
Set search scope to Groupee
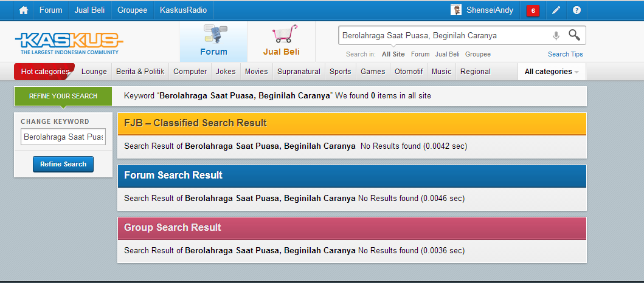477,54
